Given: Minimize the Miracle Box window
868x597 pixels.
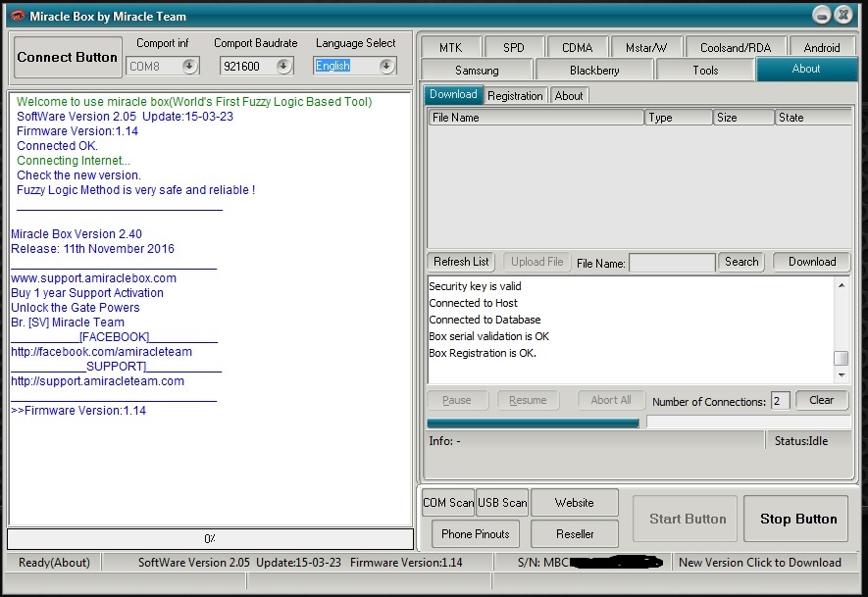Looking at the screenshot, I should (x=822, y=15).
